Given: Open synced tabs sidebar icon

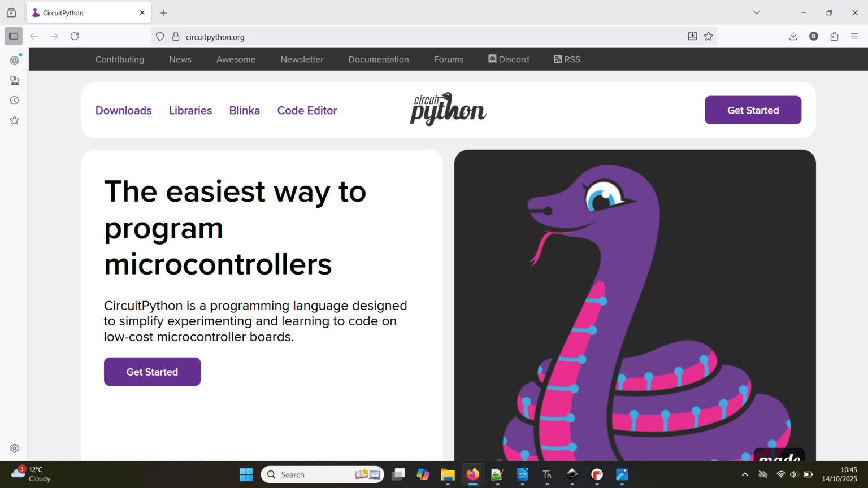Looking at the screenshot, I should pos(15,81).
